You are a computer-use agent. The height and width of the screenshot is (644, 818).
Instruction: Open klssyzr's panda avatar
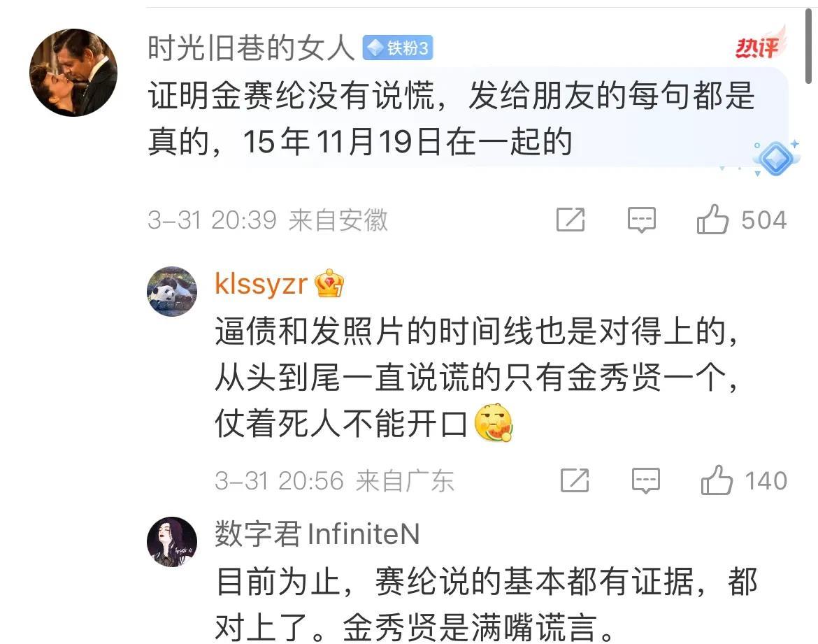pos(171,291)
